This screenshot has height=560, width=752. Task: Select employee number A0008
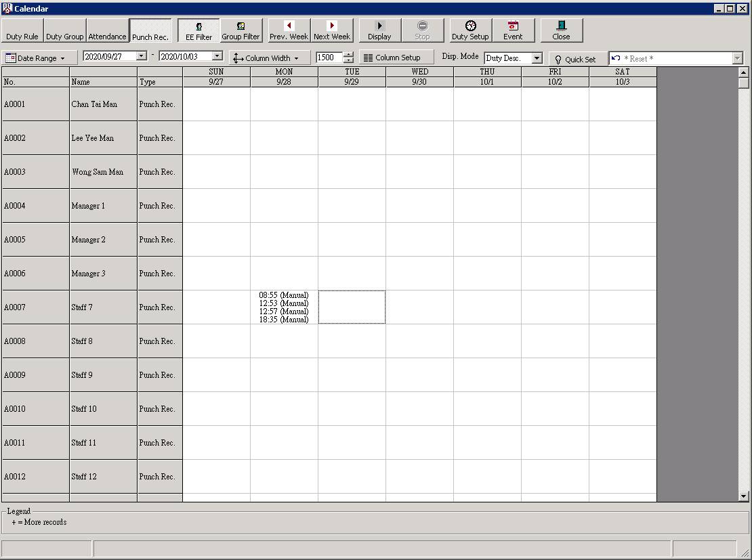35,341
